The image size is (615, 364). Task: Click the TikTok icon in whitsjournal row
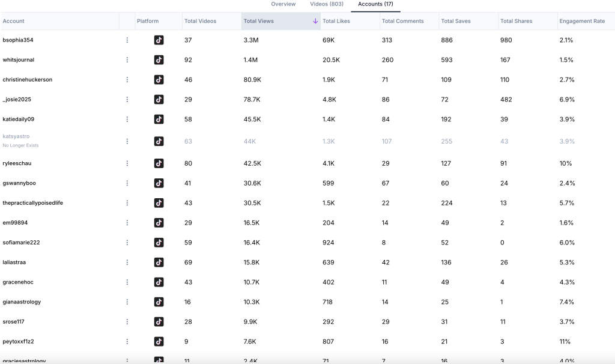click(x=159, y=60)
